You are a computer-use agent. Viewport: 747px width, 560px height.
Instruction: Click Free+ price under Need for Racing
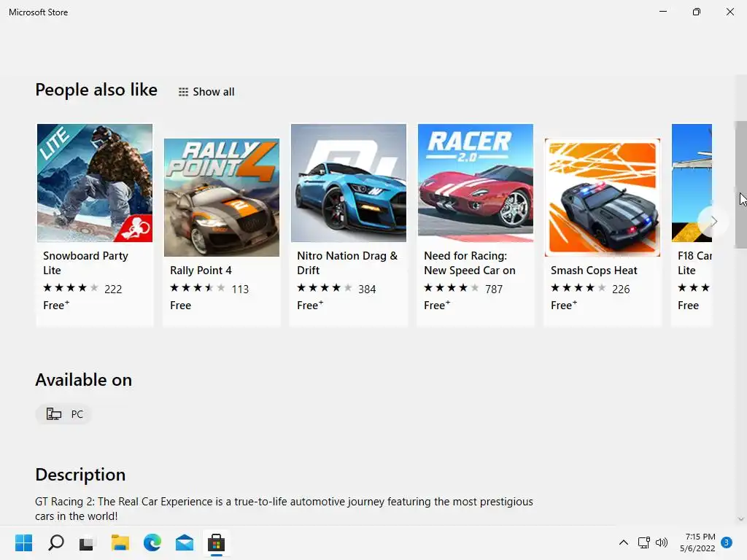point(437,306)
